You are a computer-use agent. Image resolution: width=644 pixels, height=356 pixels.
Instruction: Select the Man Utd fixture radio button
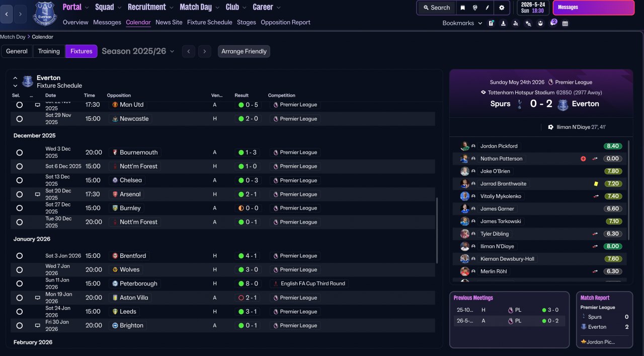click(x=19, y=105)
